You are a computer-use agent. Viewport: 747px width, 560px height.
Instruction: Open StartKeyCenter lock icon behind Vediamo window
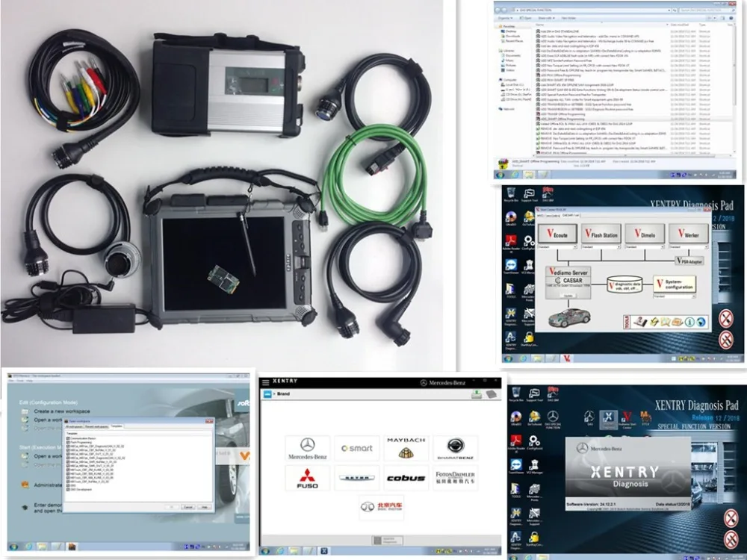click(528, 339)
